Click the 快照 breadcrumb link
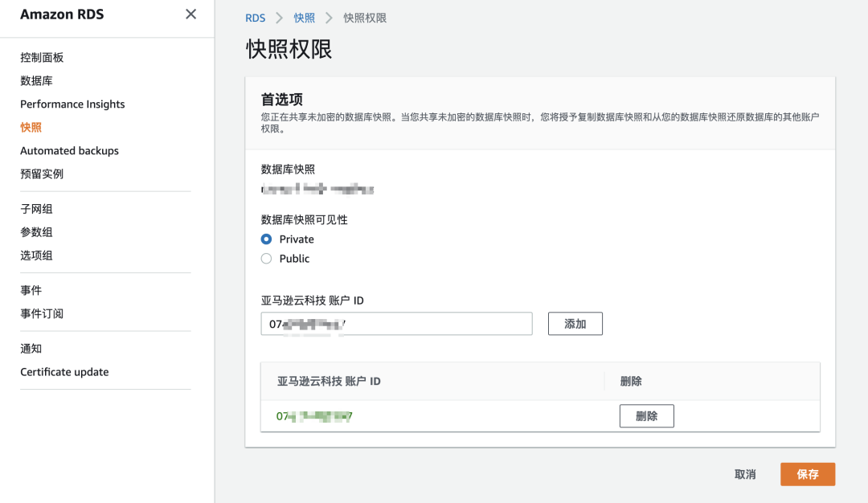Screen dimensions: 868x503 (x=304, y=18)
